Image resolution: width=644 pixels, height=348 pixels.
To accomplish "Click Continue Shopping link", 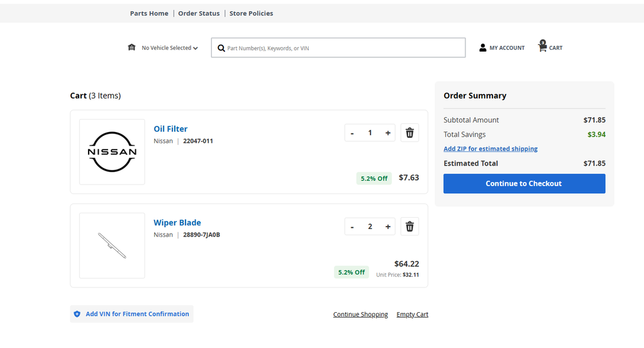I will coord(360,314).
